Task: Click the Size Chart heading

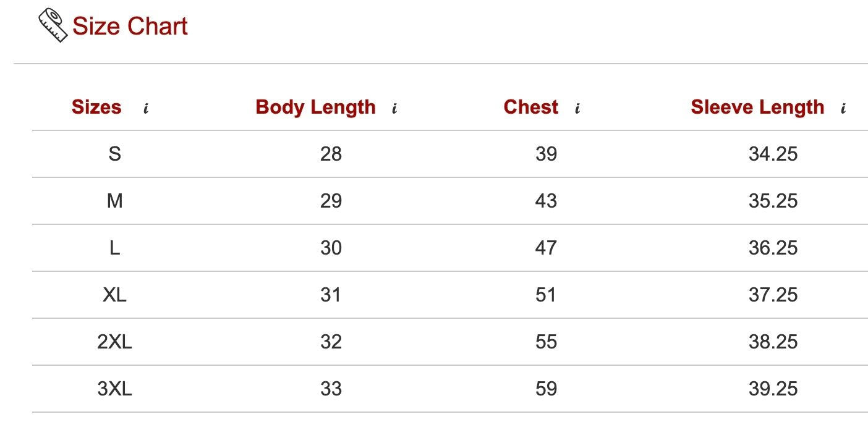Action: [x=130, y=27]
